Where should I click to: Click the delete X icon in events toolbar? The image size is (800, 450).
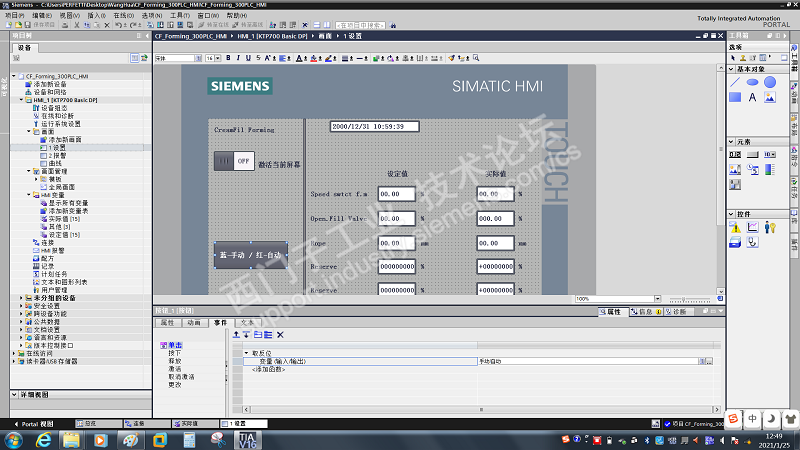tap(280, 335)
